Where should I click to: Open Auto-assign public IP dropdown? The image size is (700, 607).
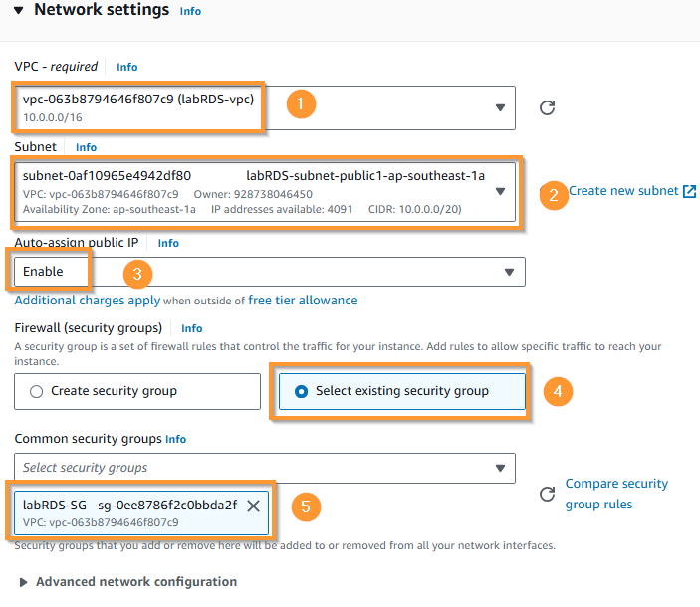click(x=509, y=272)
